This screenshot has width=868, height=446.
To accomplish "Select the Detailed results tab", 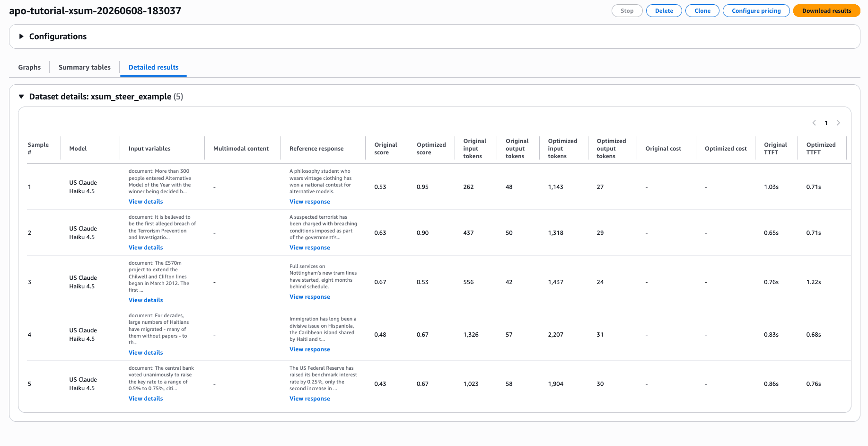I will click(153, 67).
